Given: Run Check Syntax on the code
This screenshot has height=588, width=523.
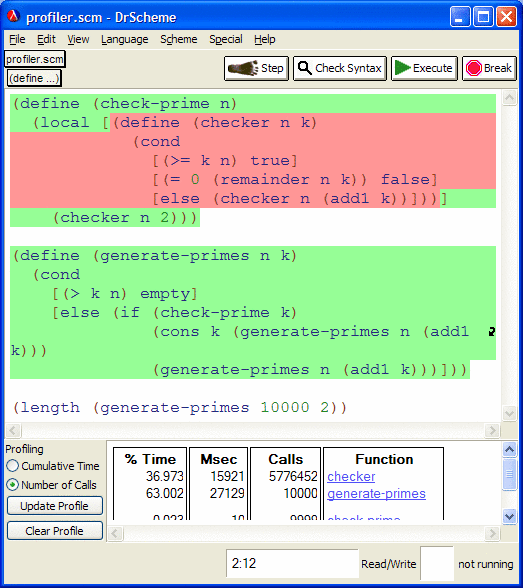Looking at the screenshot, I should coord(340,68).
